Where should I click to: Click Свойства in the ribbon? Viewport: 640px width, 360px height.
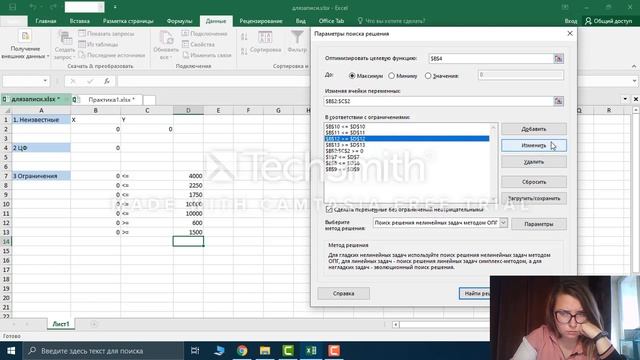tap(198, 44)
